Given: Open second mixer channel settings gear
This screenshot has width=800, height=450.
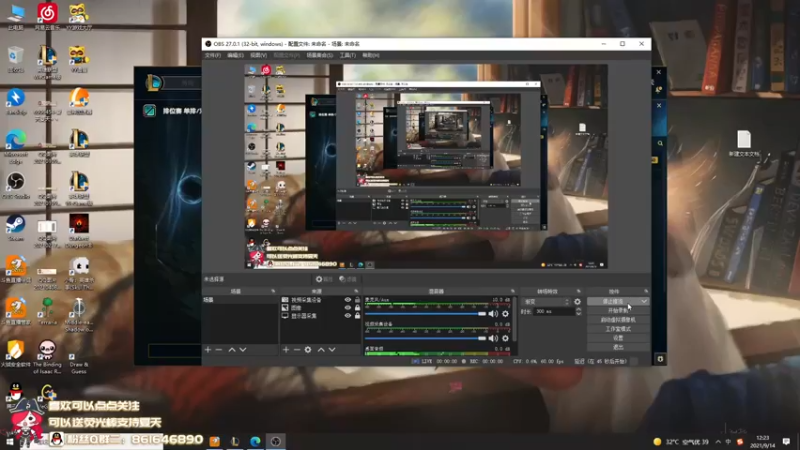Looking at the screenshot, I should [x=505, y=338].
